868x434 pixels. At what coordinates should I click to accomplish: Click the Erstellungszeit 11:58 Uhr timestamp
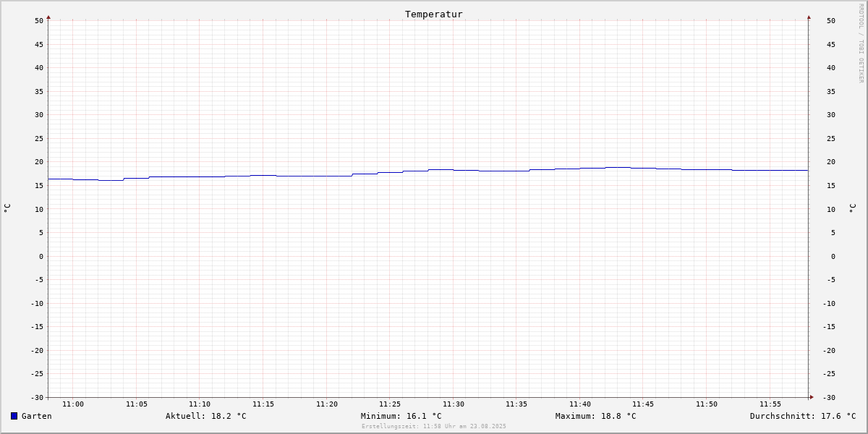pyautogui.click(x=434, y=426)
